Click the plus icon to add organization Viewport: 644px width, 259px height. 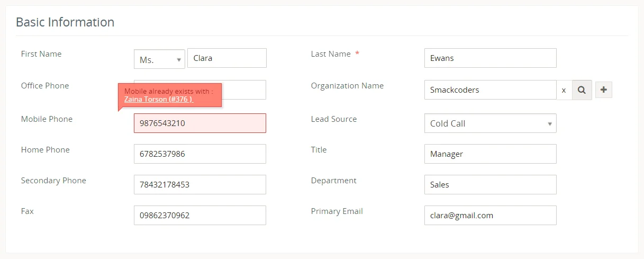[604, 90]
